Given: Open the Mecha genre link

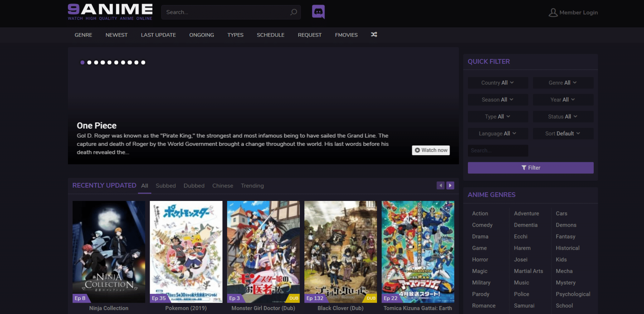Looking at the screenshot, I should point(564,271).
